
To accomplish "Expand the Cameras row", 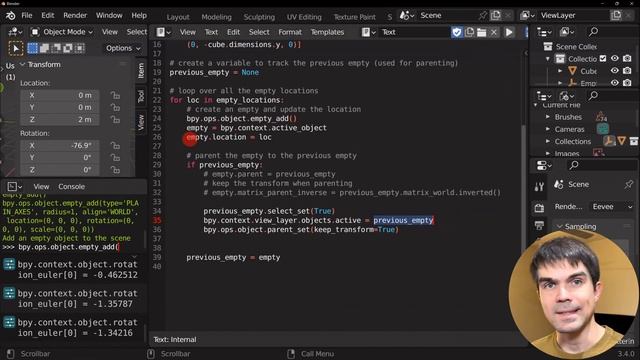I will coord(548,129).
